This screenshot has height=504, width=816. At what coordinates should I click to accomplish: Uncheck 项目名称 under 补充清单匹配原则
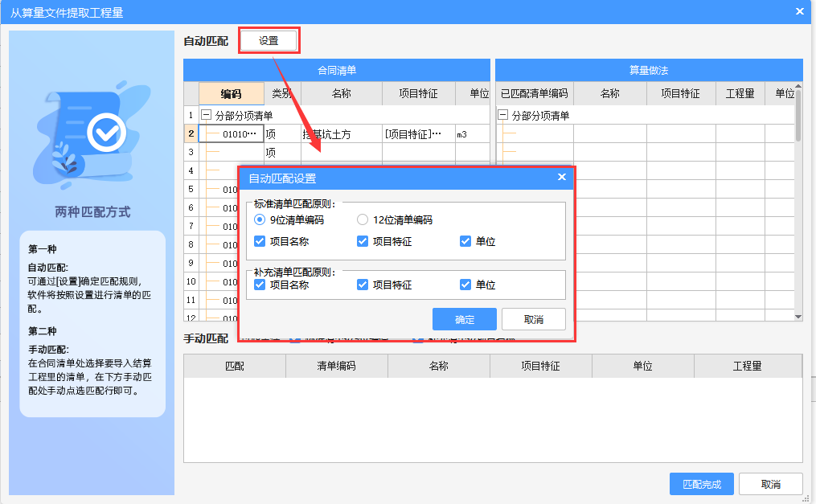(x=260, y=285)
